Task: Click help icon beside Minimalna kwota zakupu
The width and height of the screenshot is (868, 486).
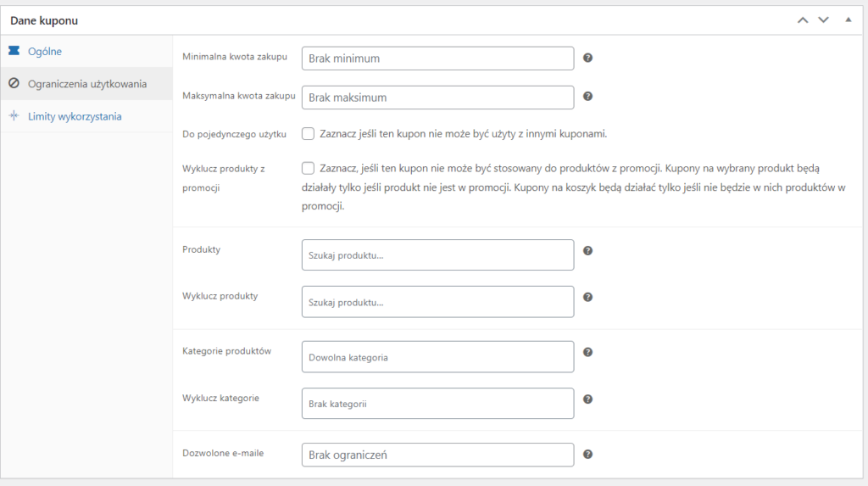Action: (x=588, y=59)
